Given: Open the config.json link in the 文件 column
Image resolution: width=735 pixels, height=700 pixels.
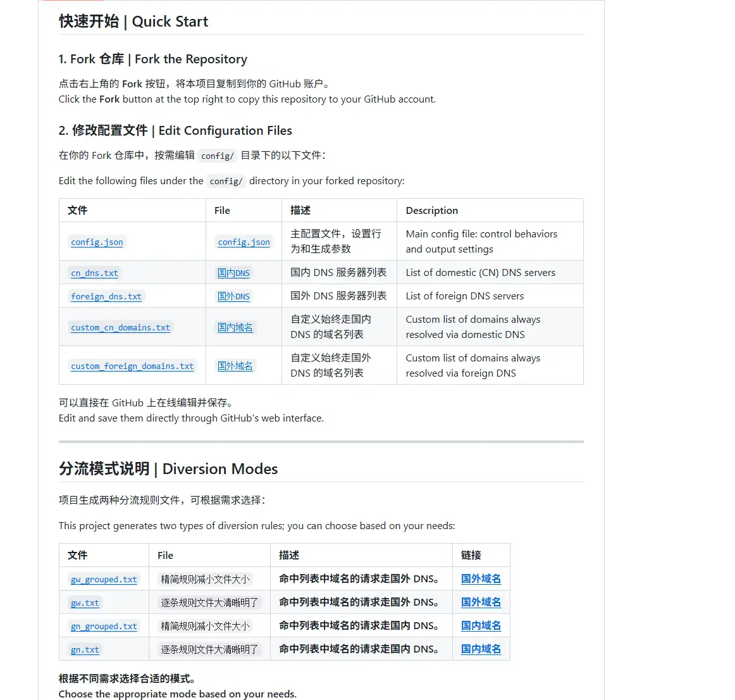Looking at the screenshot, I should tap(97, 242).
